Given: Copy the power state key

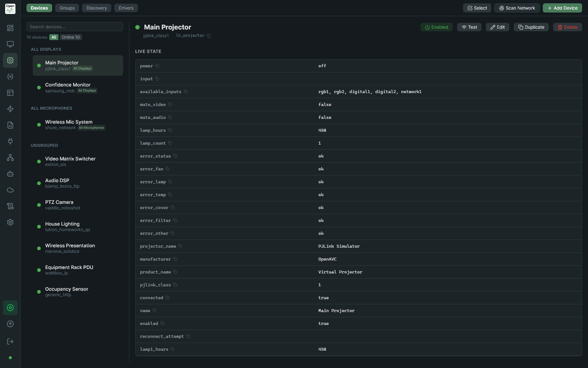Looking at the screenshot, I should pyautogui.click(x=157, y=66).
